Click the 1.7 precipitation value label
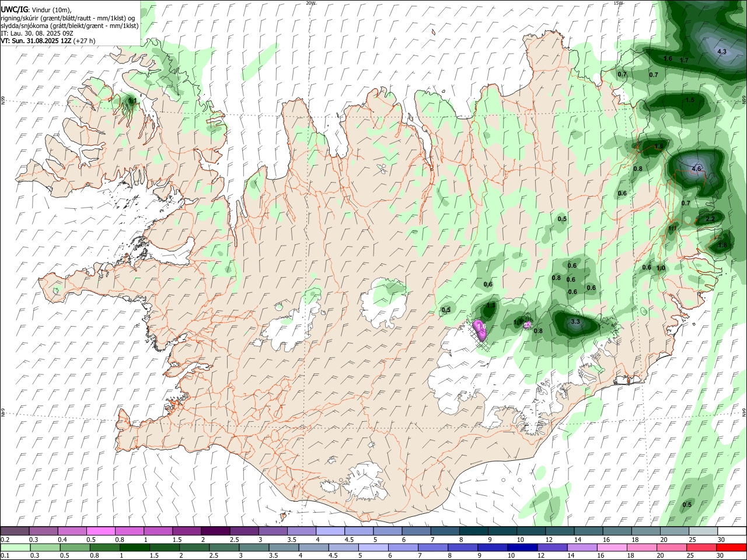 pyautogui.click(x=685, y=60)
